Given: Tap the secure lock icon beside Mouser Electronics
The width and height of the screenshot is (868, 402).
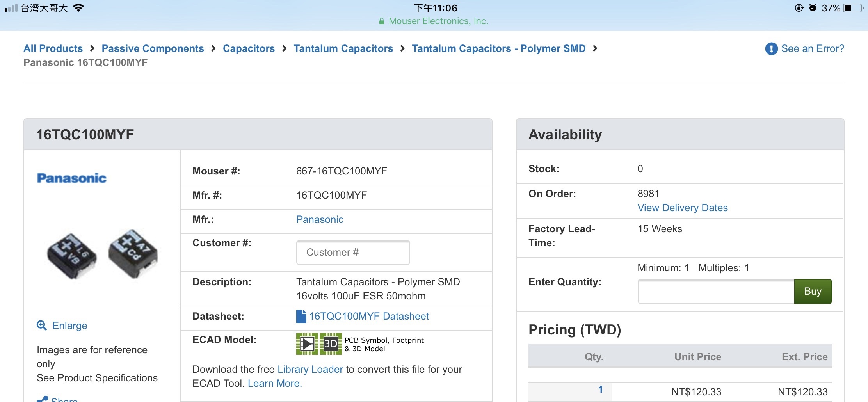Looking at the screenshot, I should pos(382,21).
